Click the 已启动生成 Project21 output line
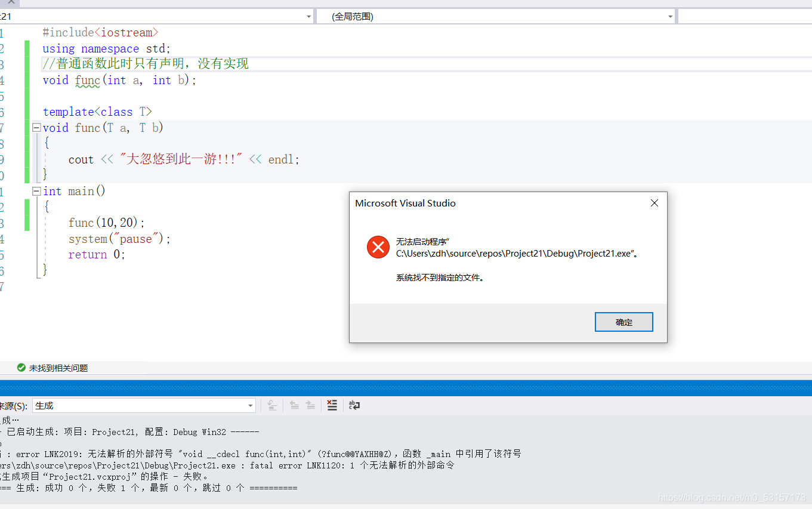Image resolution: width=812 pixels, height=509 pixels. [x=129, y=431]
